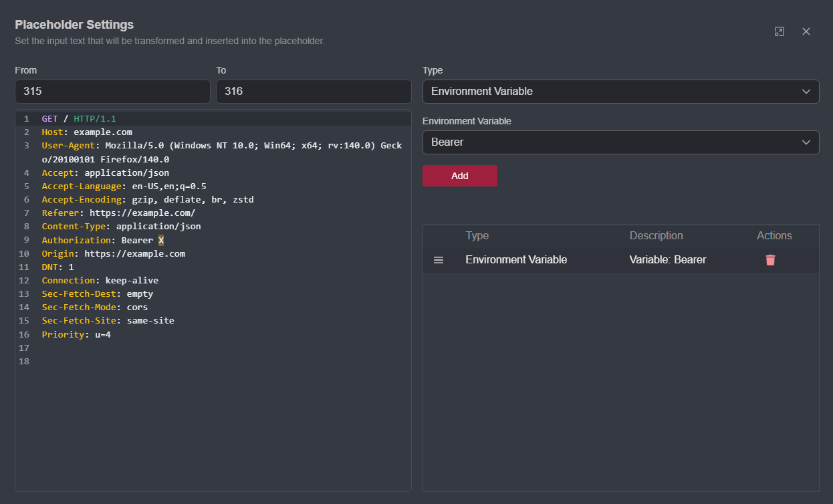Expand the Bearer variable selector
Image resolution: width=833 pixels, height=504 pixels.
(x=806, y=142)
